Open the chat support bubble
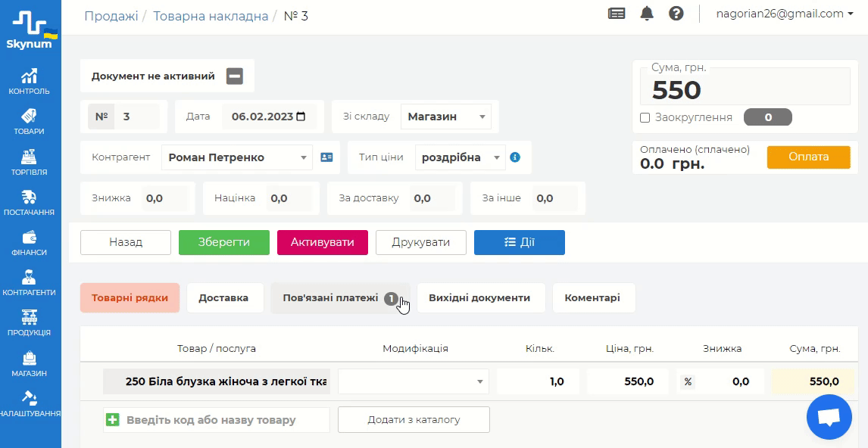The width and height of the screenshot is (868, 448). (x=829, y=417)
